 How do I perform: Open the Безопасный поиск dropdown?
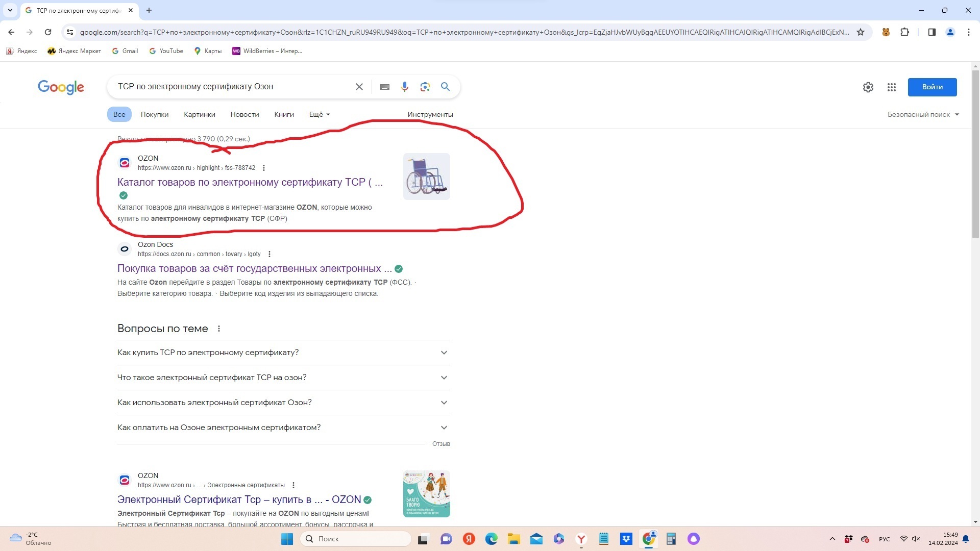pos(923,114)
